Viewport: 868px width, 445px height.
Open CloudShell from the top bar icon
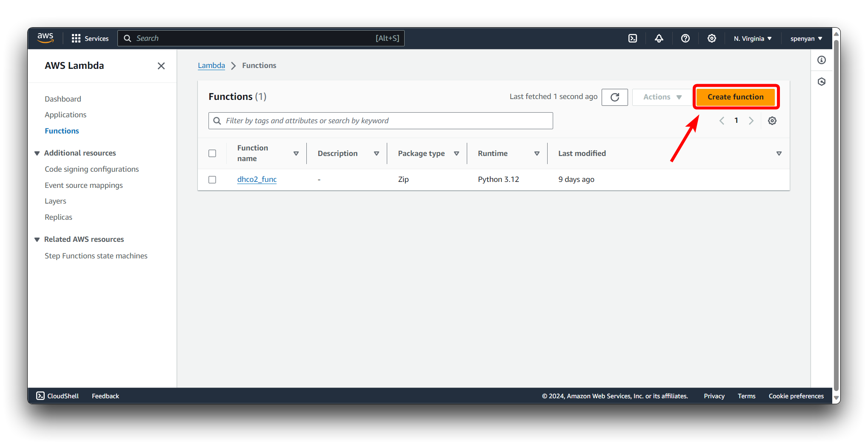point(633,38)
